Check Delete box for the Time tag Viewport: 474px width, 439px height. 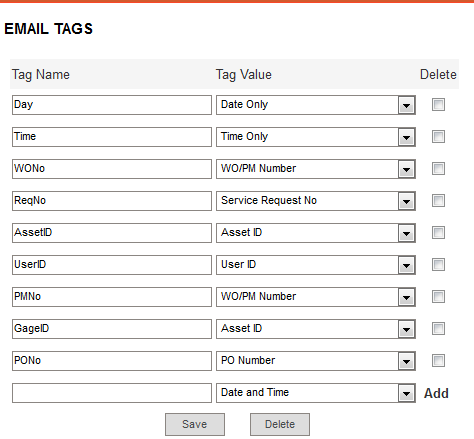[438, 137]
